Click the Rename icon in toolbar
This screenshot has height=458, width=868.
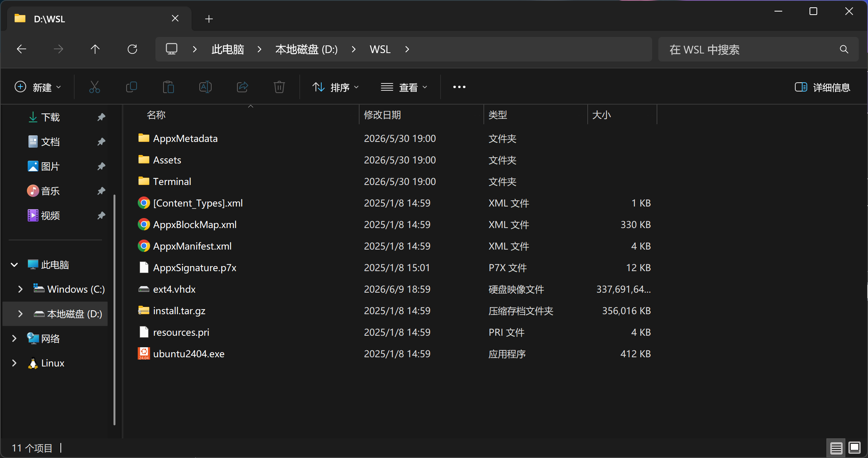pos(205,87)
